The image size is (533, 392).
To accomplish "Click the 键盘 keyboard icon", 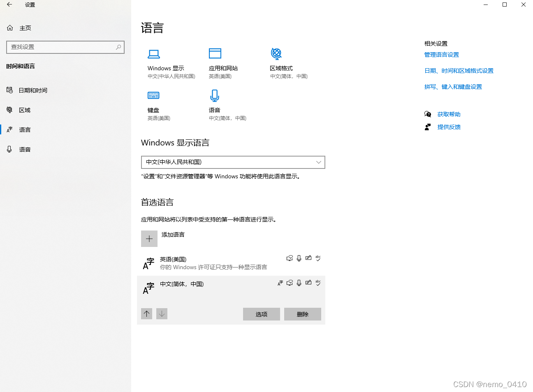I will 153,95.
